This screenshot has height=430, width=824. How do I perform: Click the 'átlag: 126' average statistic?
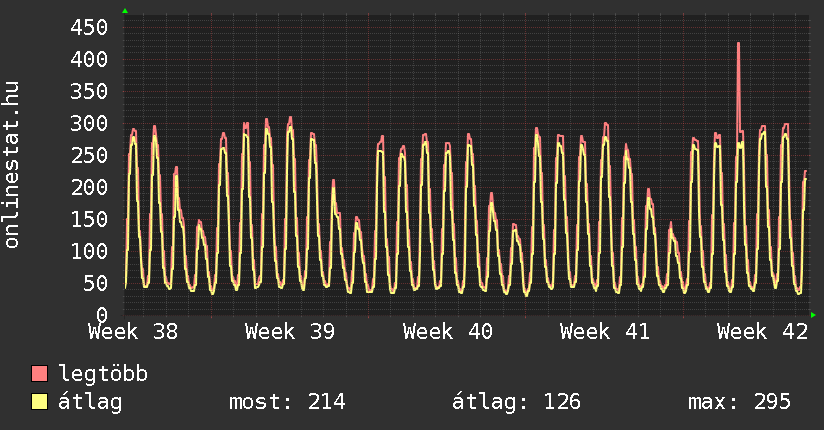coord(516,402)
